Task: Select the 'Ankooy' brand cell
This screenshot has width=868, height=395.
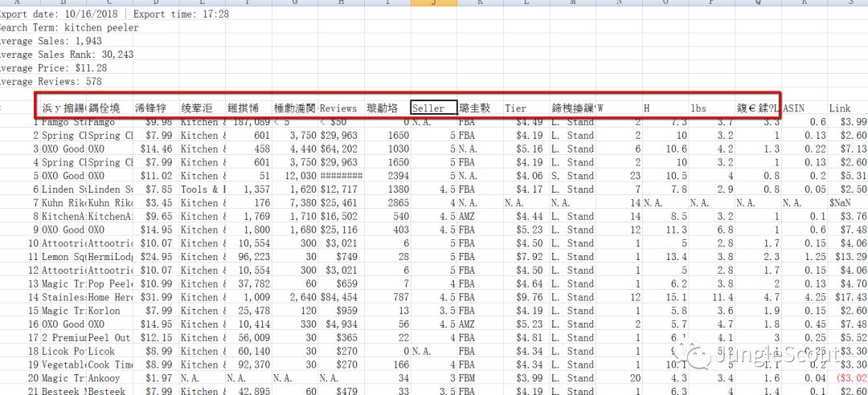Action: pos(110,378)
